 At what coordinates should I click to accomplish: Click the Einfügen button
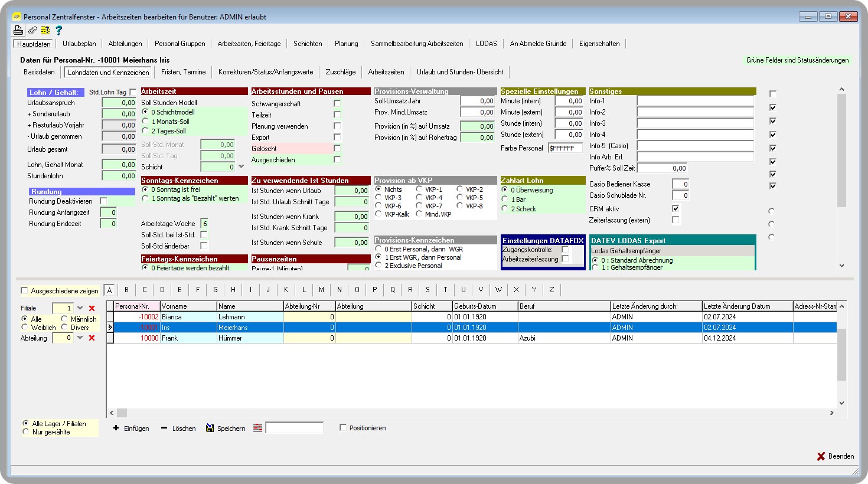pyautogui.click(x=131, y=429)
